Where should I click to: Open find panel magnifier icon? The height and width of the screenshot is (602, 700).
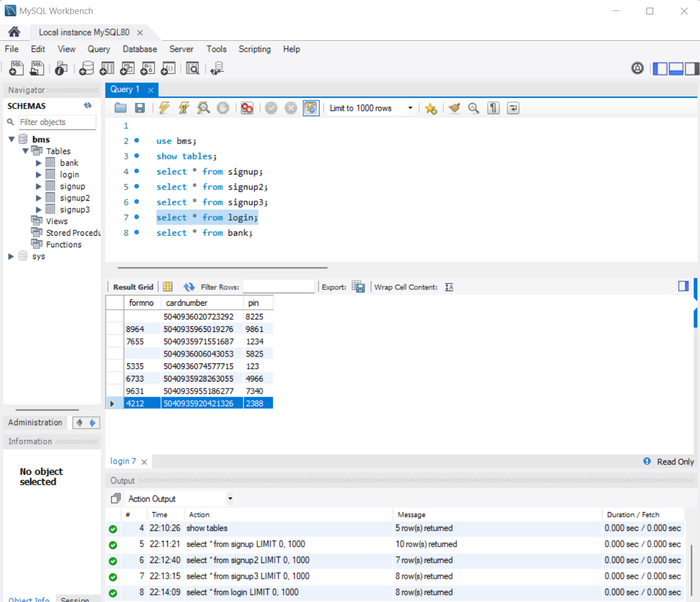pyautogui.click(x=474, y=108)
